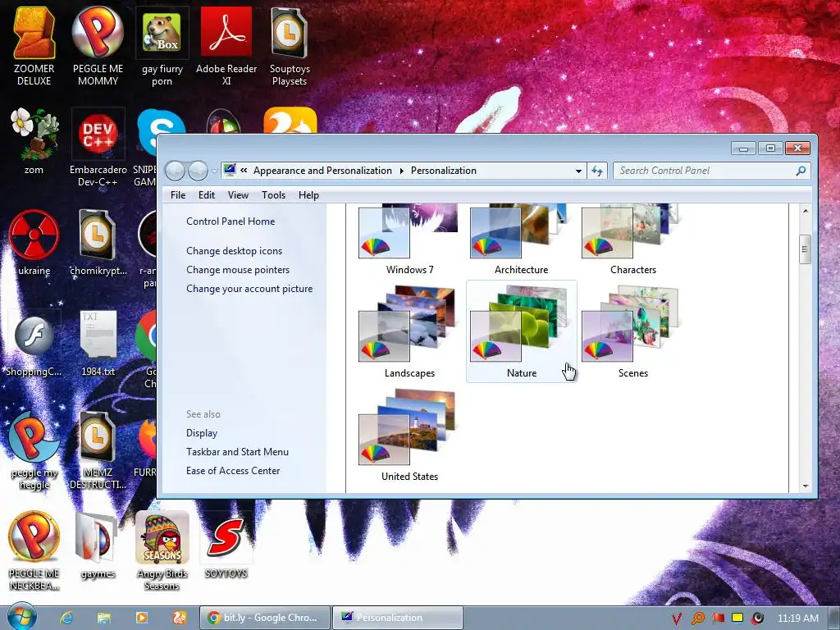Screen dimensions: 840x630
Task: Click the scroll down arrow of theme list
Action: tap(806, 486)
